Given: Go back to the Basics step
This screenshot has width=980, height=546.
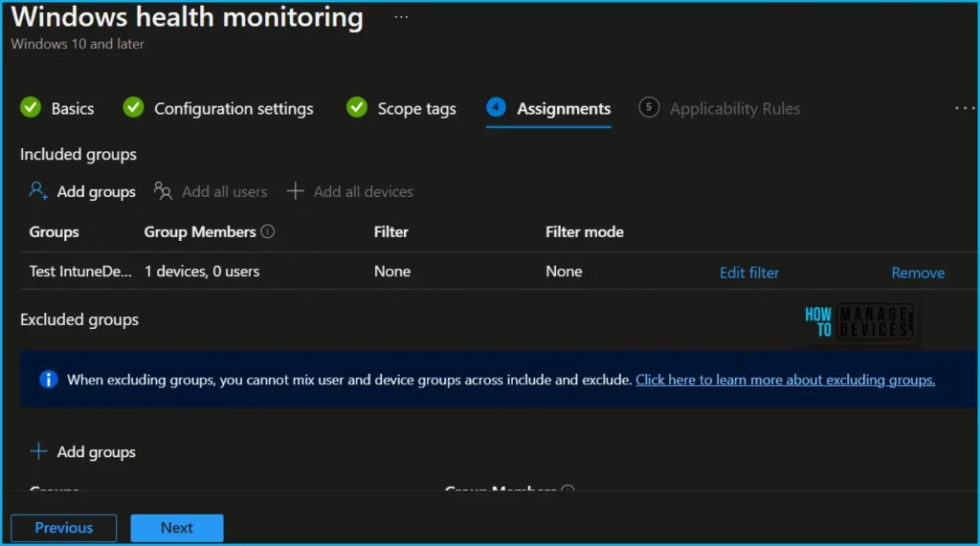Looking at the screenshot, I should 73,109.
